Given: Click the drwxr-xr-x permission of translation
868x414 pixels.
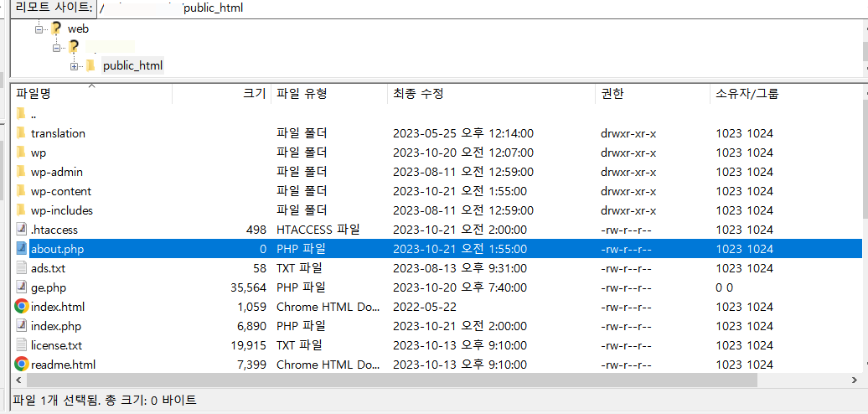Looking at the screenshot, I should [x=628, y=133].
